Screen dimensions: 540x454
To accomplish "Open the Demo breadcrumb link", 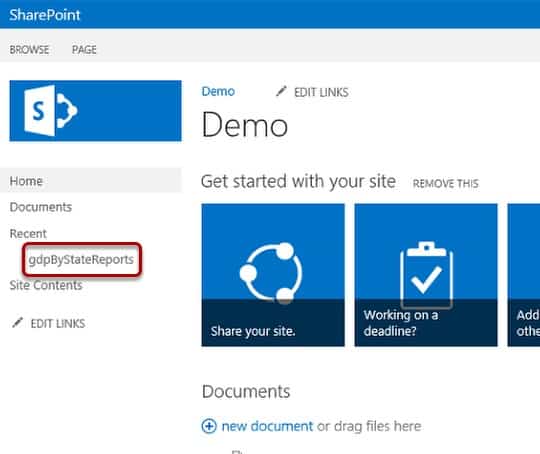I will point(218,91).
